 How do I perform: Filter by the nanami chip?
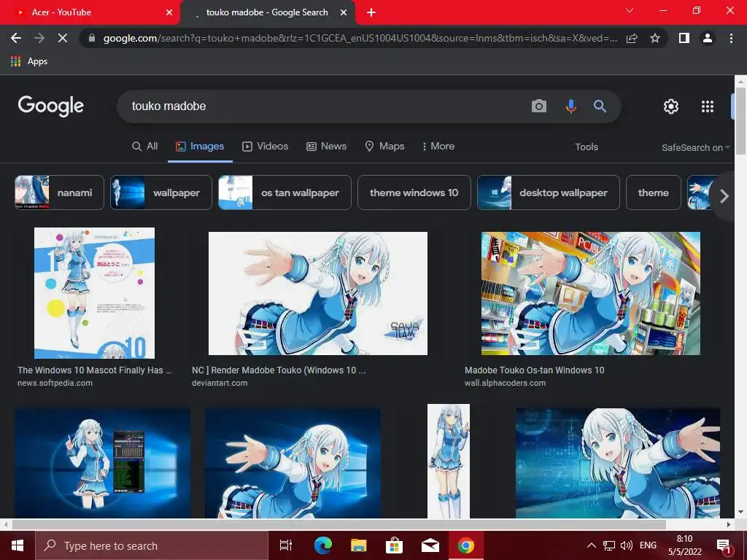[x=59, y=192]
